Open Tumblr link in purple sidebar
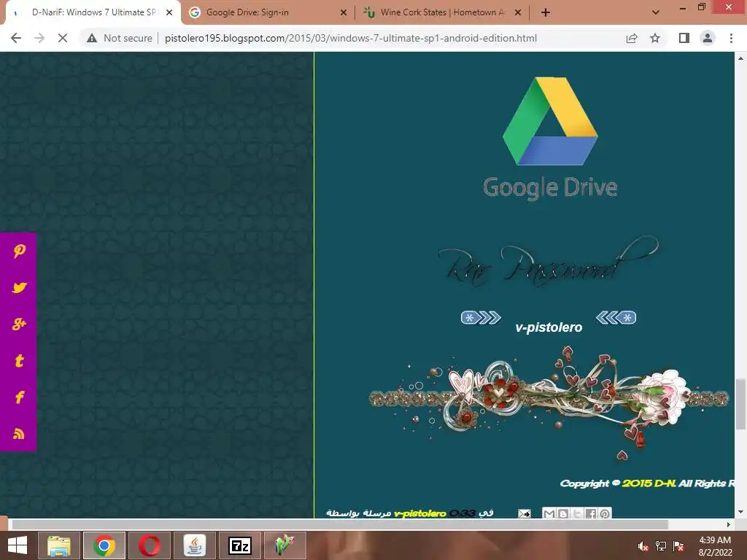Screen dimensions: 747x560 [x=19, y=360]
